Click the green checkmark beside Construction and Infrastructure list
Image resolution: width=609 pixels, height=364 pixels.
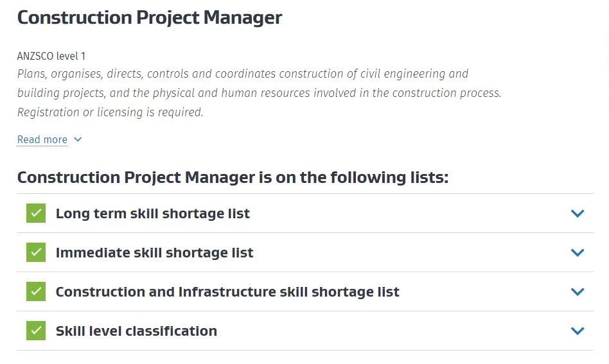[x=36, y=291]
